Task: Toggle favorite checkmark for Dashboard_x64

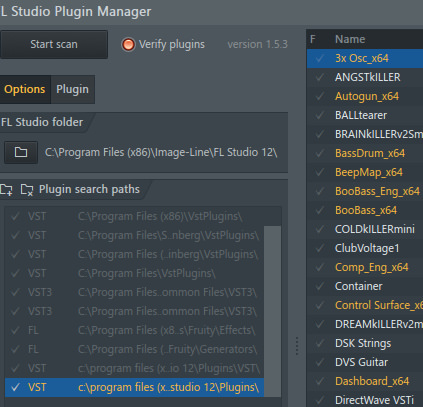Action: tap(320, 381)
